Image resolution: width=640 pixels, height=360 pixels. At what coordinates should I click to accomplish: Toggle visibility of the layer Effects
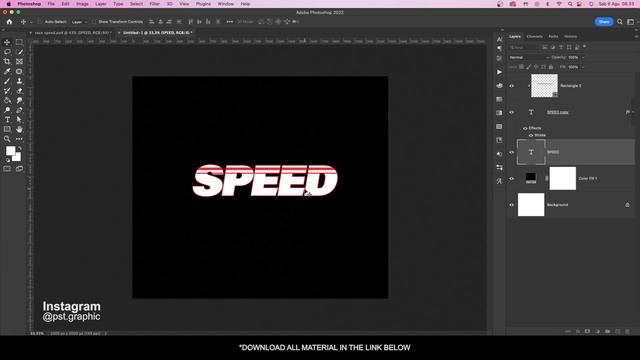525,128
